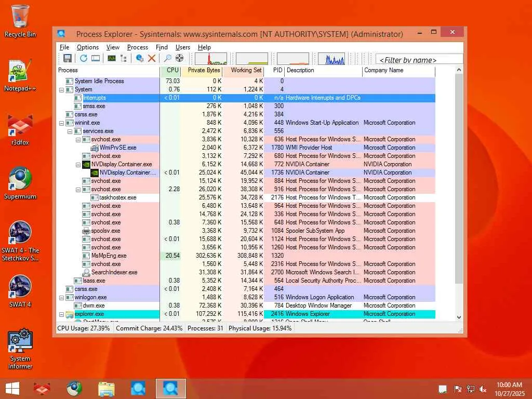Open the Users menu
Image resolution: width=532 pixels, height=399 pixels.
(x=182, y=47)
